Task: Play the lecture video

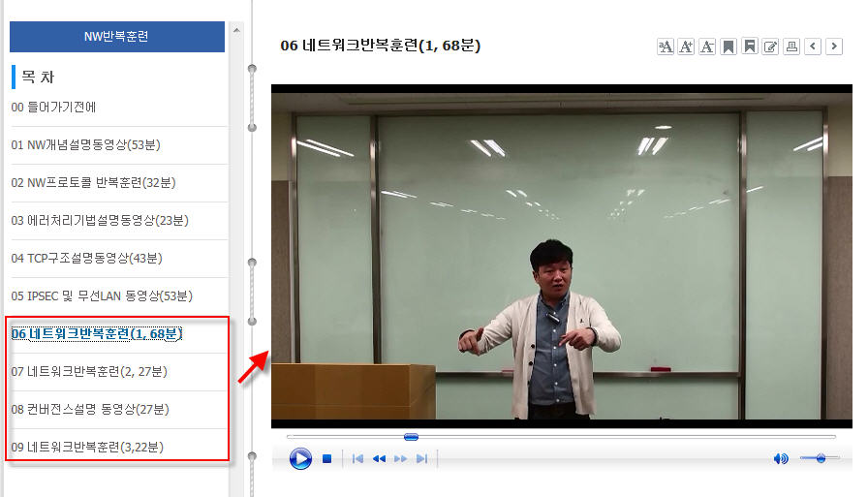Action: pos(300,459)
